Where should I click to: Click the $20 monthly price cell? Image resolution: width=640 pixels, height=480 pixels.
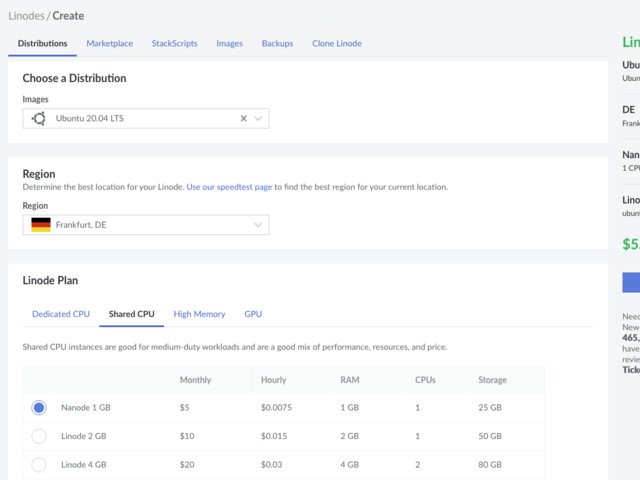(x=187, y=464)
